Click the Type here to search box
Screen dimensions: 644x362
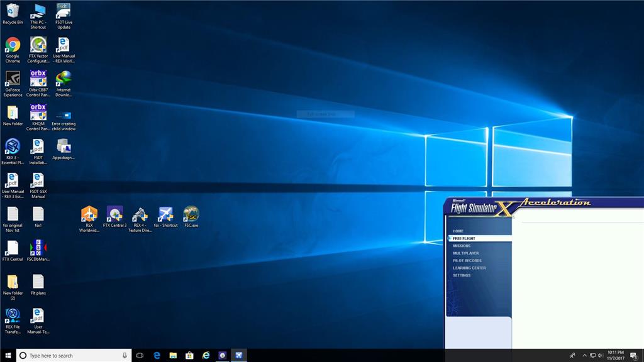pos(74,356)
